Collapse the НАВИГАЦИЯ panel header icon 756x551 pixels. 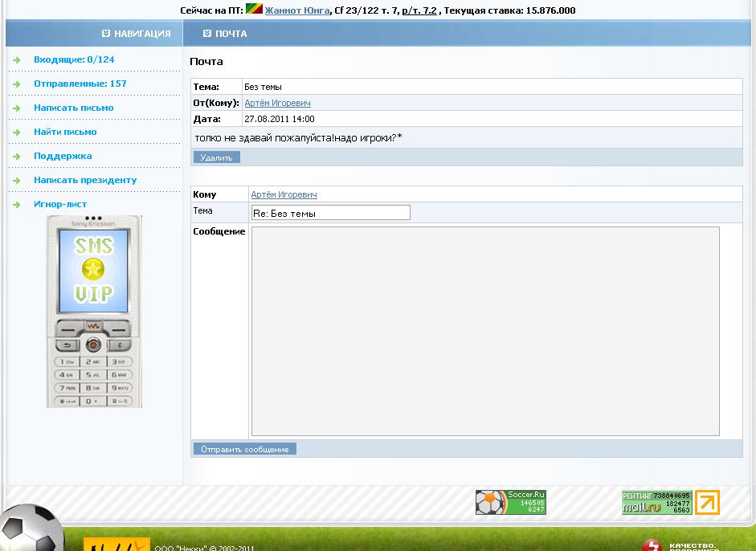click(106, 34)
